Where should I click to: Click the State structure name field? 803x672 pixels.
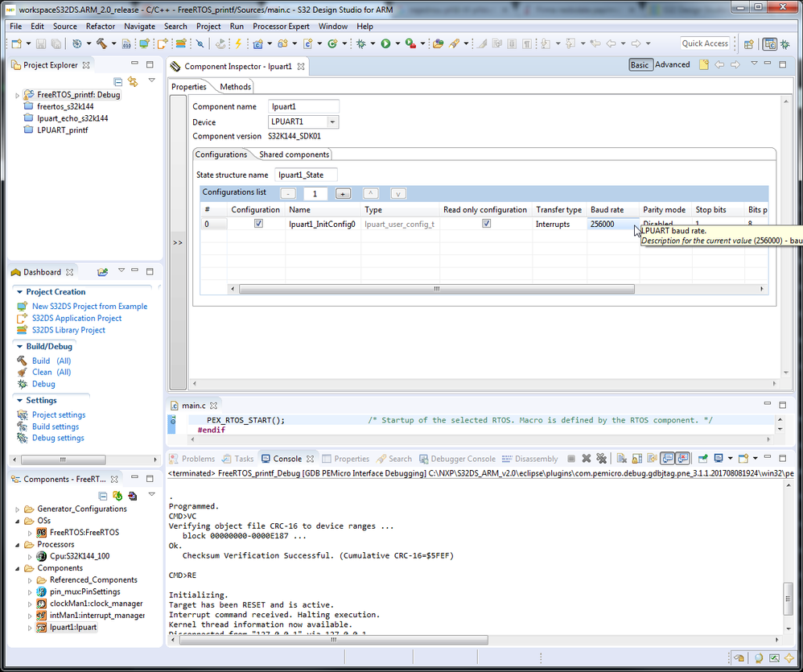tap(306, 175)
